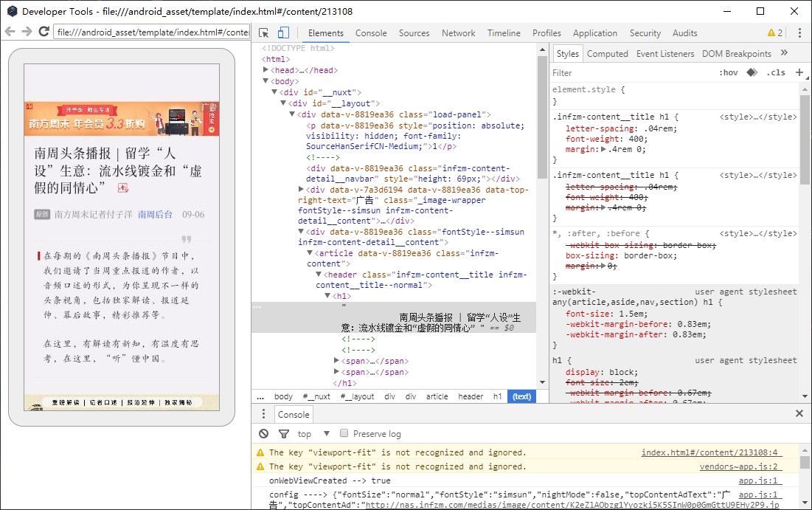This screenshot has height=510, width=812.
Task: Open the Security tab
Action: pyautogui.click(x=645, y=32)
